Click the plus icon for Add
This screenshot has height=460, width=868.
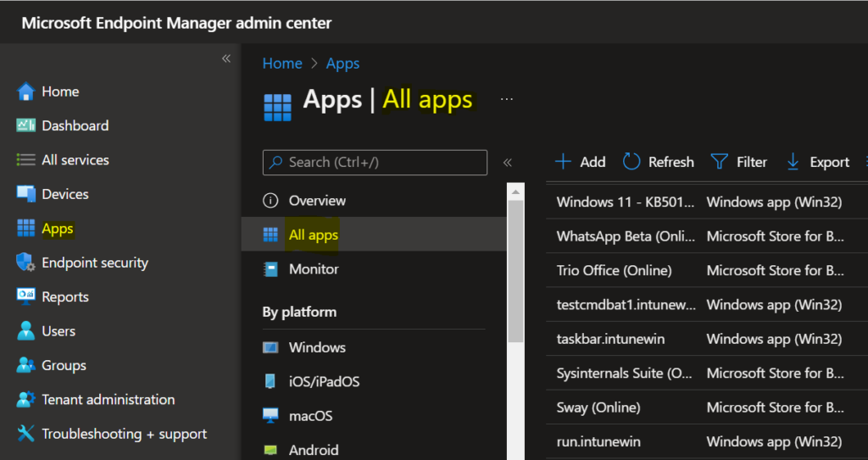pos(563,162)
